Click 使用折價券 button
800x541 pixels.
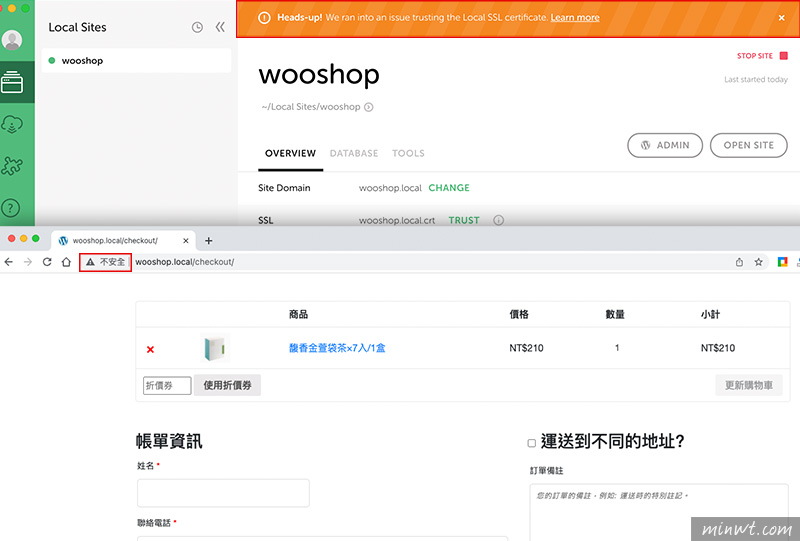click(x=227, y=385)
